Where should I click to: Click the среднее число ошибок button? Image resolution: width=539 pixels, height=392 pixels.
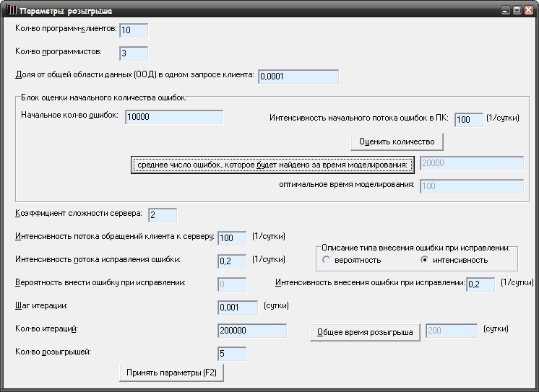click(x=272, y=165)
